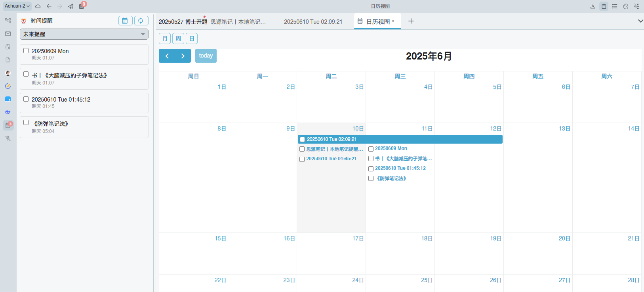Open the check-circle task icon in left dock

(8, 86)
